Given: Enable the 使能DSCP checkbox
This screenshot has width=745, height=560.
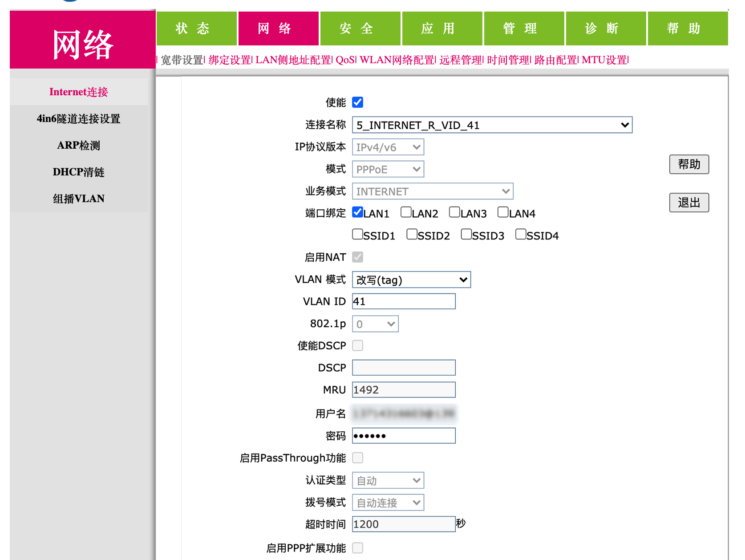Looking at the screenshot, I should tap(357, 345).
